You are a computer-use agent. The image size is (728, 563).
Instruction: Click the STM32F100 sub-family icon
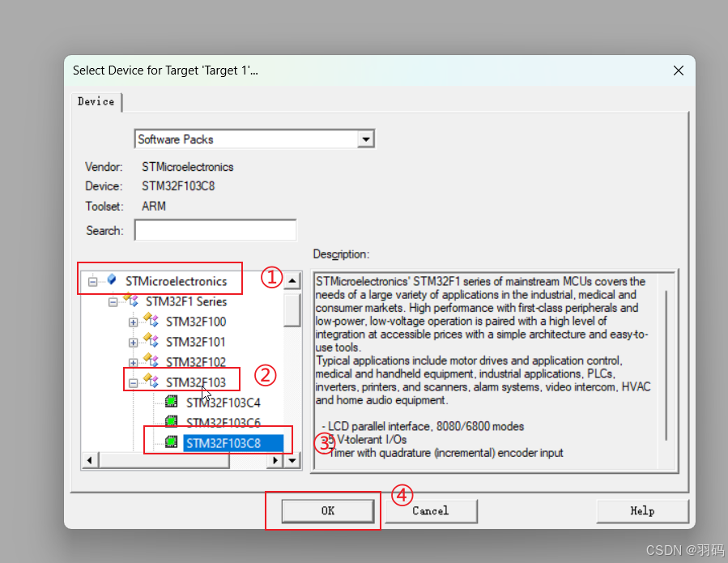tap(151, 320)
